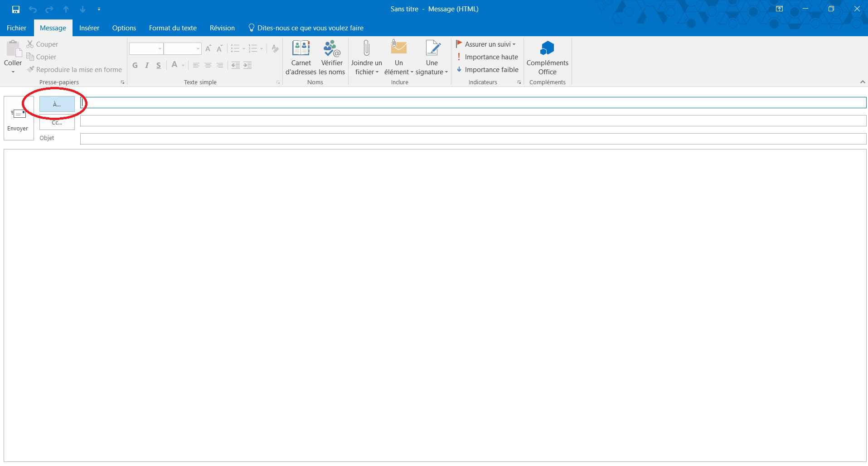868x466 pixels.
Task: Collapse the ribbon with the chevron
Action: click(862, 82)
